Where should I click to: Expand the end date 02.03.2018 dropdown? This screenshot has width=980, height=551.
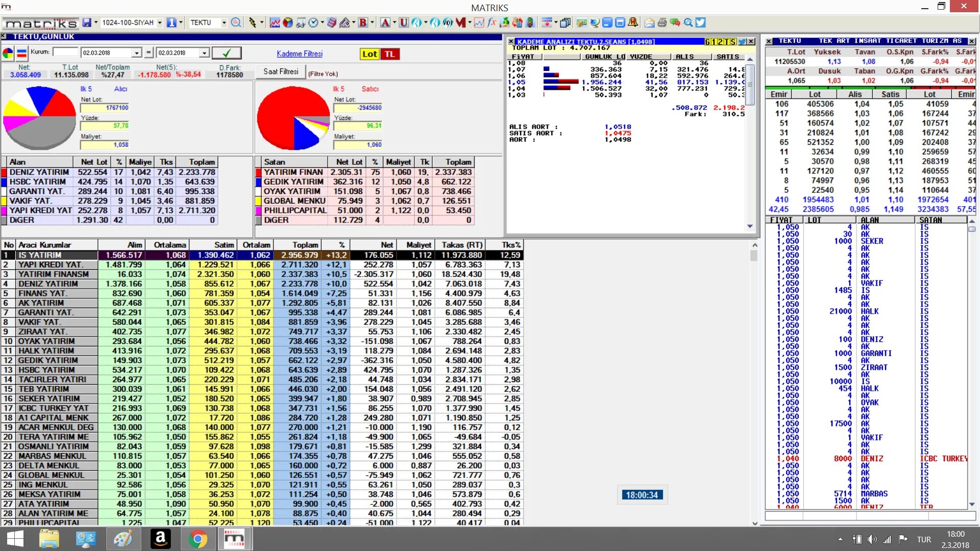click(204, 53)
